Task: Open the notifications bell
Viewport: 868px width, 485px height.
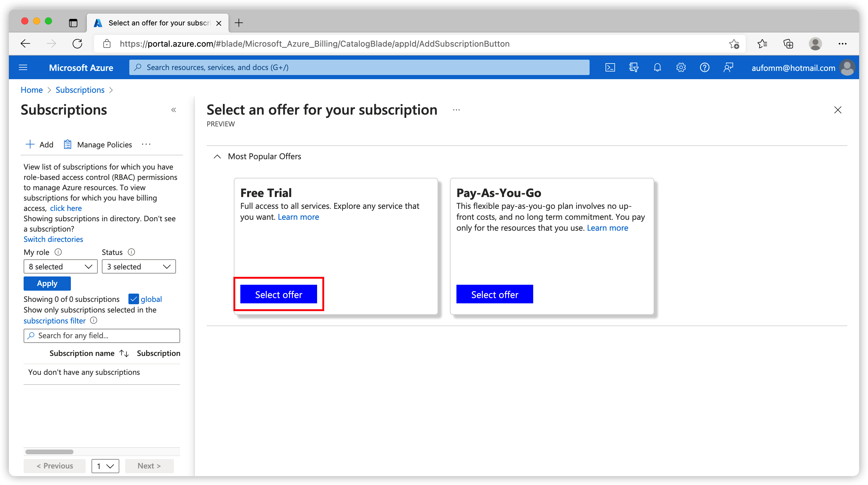Action: (x=657, y=68)
